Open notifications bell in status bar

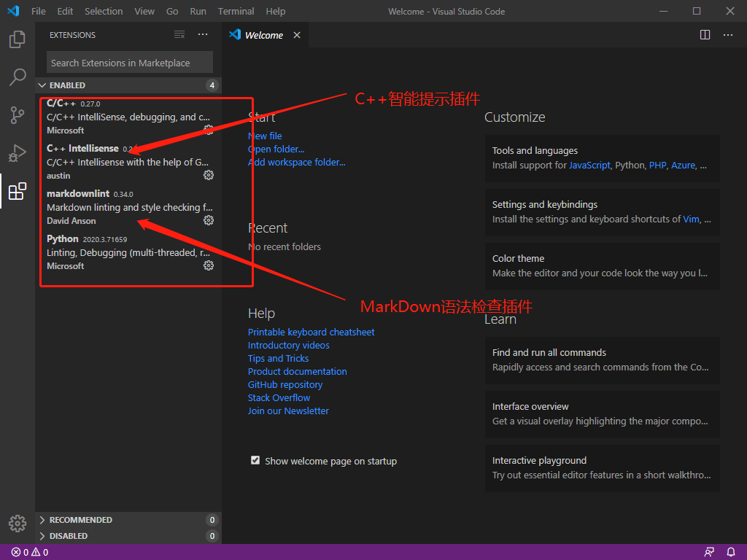coord(731,553)
